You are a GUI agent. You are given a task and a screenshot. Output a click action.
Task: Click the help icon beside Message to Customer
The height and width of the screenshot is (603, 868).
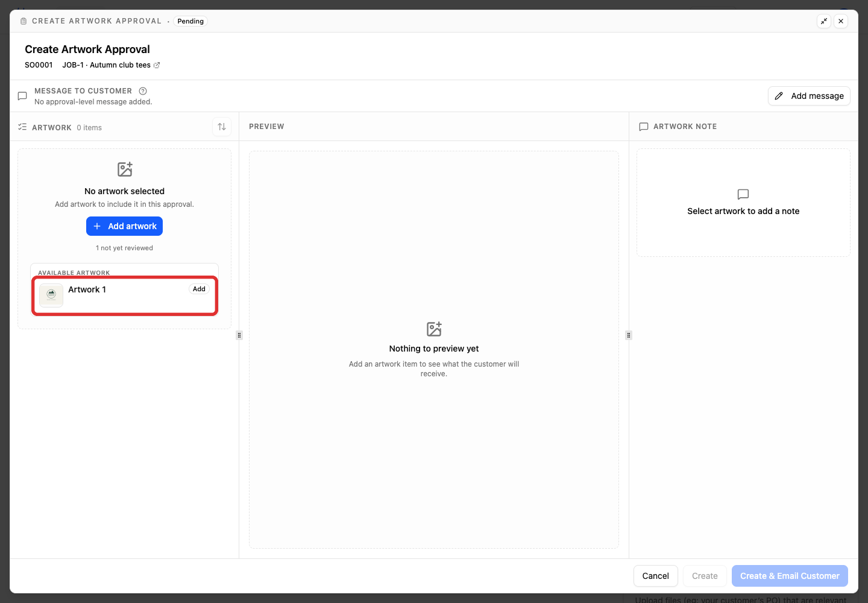143,91
